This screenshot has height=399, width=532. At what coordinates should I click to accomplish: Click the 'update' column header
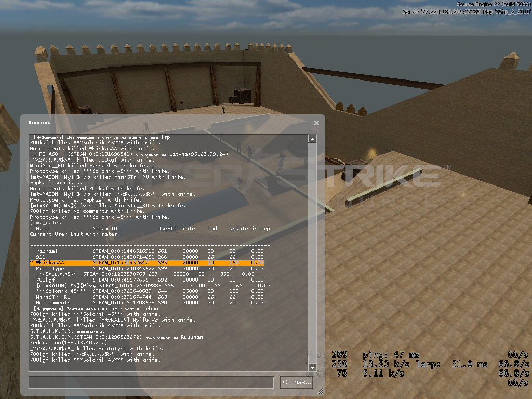238,229
